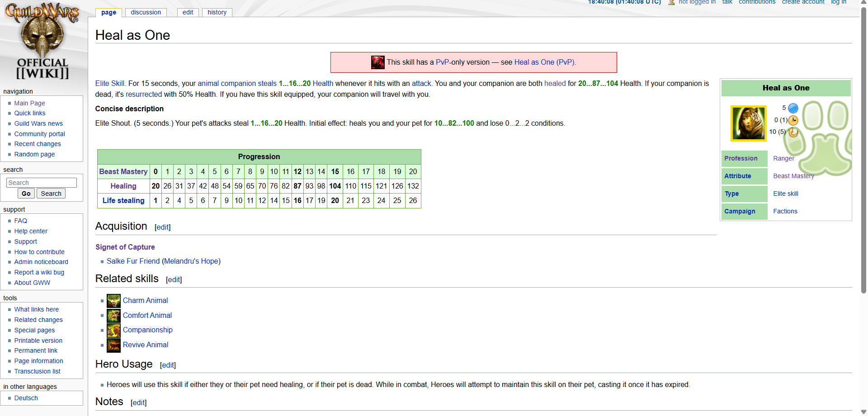Open the history tab
The height and width of the screenshot is (416, 868).
(x=217, y=12)
